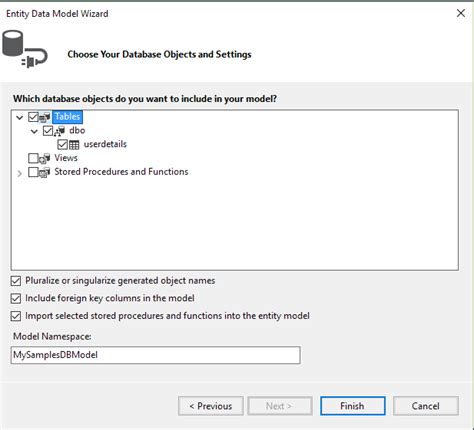Toggle Import selected stored procedures and functions

coord(16,316)
